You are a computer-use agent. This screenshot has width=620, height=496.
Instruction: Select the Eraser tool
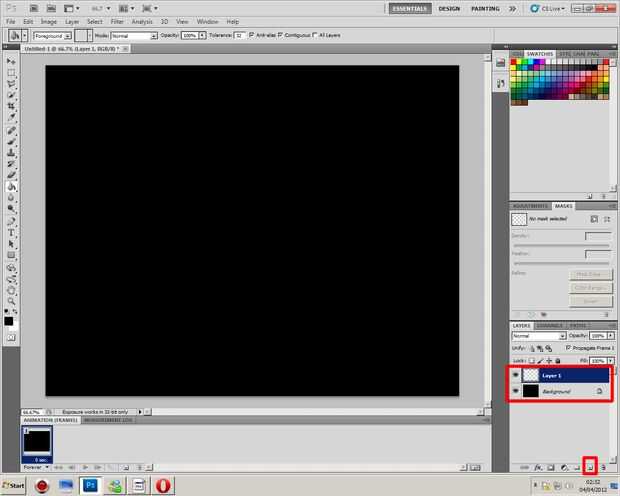pos(11,175)
